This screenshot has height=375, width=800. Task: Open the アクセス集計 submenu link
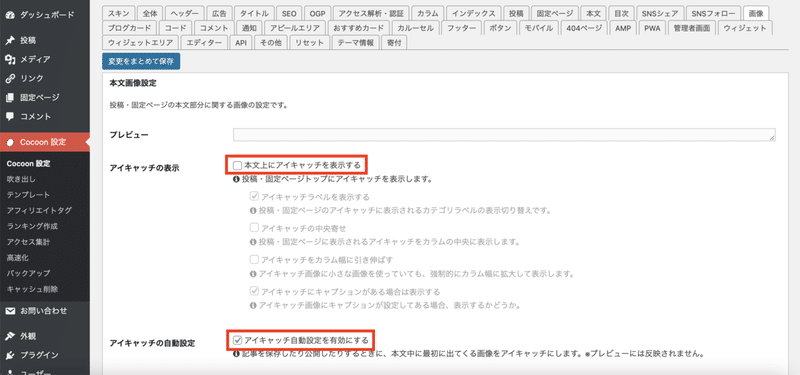(28, 242)
